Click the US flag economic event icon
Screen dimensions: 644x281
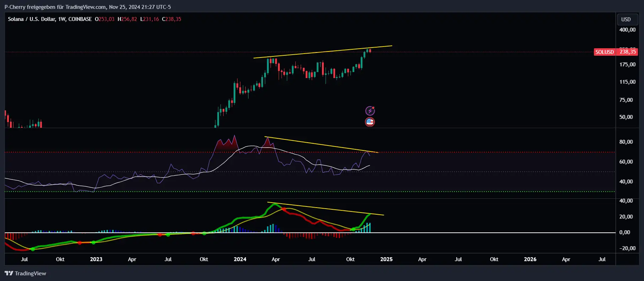pyautogui.click(x=370, y=122)
